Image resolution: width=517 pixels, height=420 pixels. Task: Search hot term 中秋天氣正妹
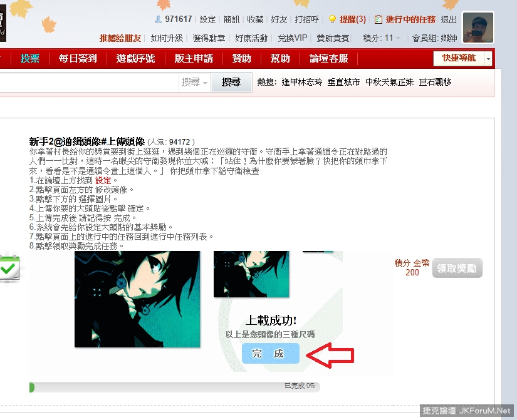click(389, 82)
